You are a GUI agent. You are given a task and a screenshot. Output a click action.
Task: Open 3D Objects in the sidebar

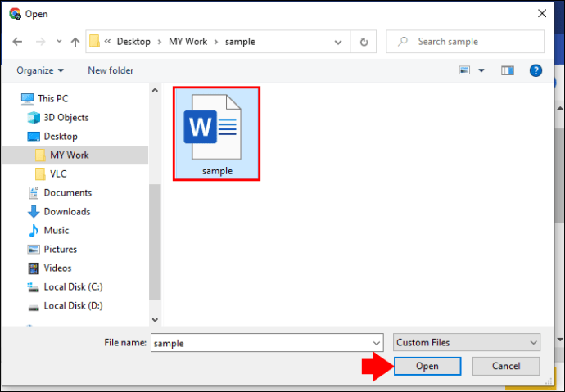[x=66, y=118]
